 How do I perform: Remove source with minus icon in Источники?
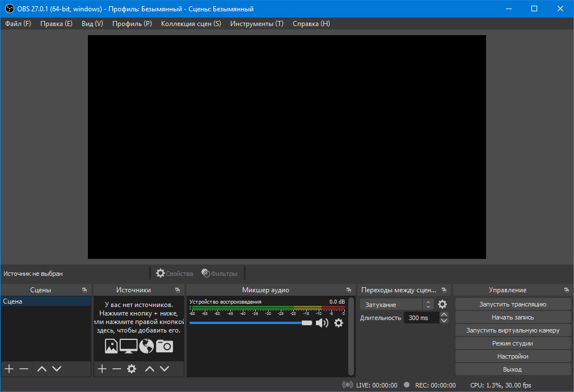pos(117,369)
